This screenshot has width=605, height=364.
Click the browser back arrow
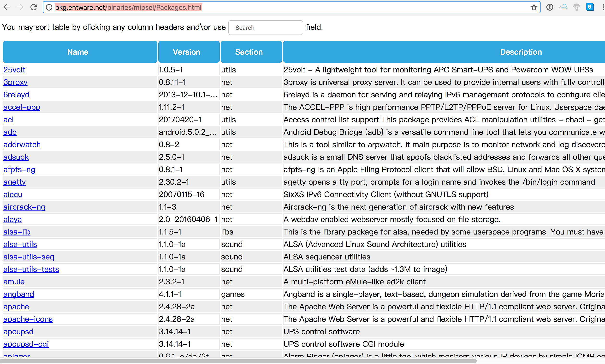point(7,7)
